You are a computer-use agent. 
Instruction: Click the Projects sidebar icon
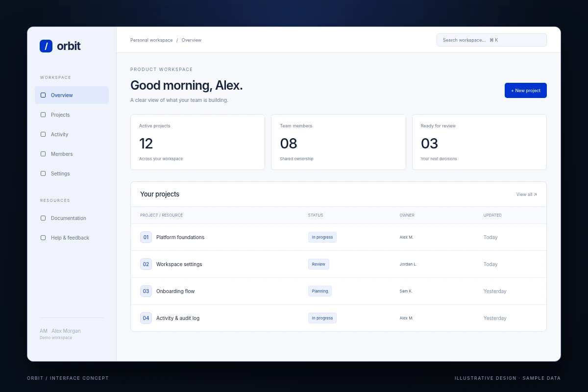(43, 115)
